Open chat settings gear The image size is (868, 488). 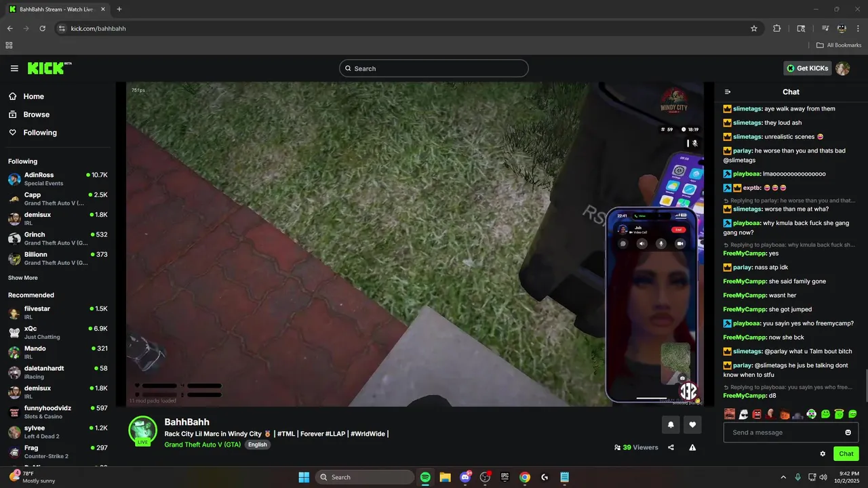(823, 454)
